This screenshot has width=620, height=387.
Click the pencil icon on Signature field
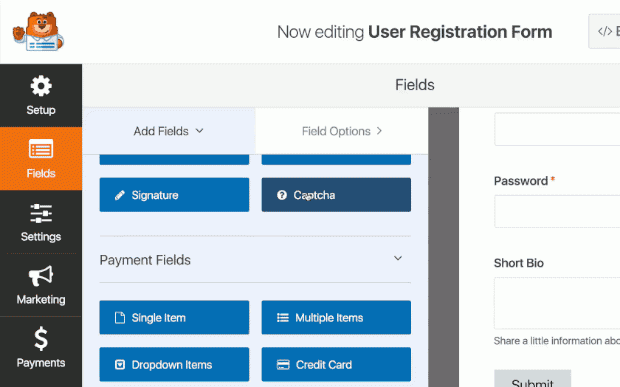(x=120, y=195)
